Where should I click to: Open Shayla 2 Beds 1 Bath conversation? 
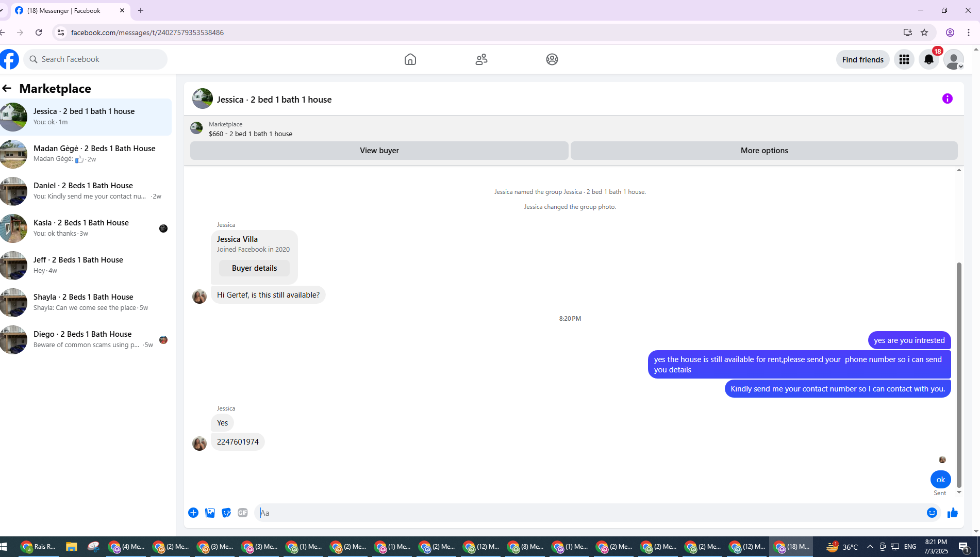(86, 302)
